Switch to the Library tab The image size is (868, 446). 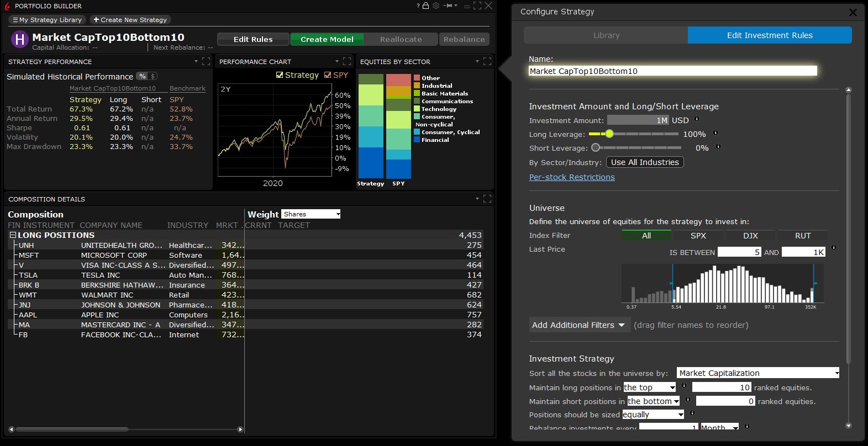606,35
